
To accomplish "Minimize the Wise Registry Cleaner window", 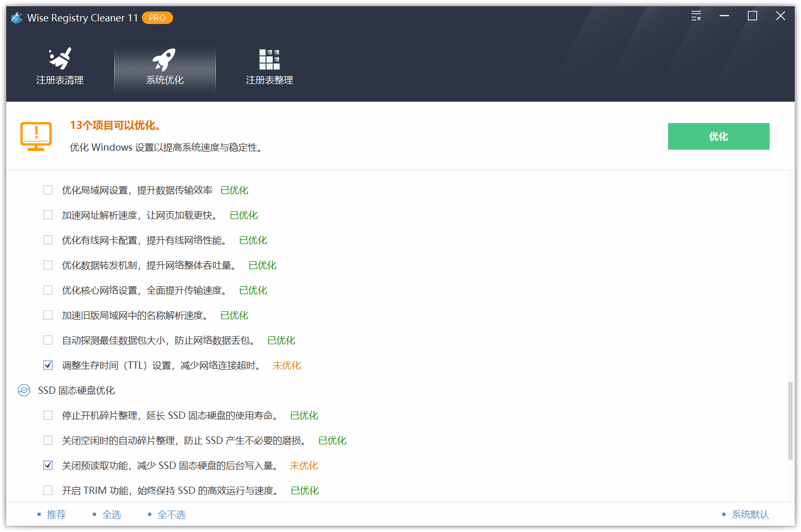I will pos(724,16).
